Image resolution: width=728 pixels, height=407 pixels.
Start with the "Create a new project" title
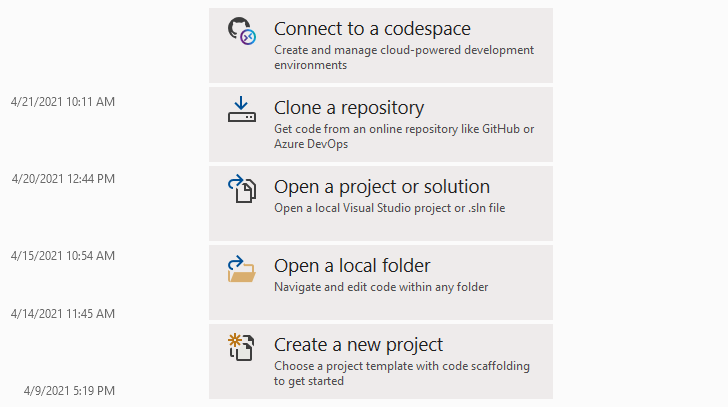pyautogui.click(x=358, y=345)
